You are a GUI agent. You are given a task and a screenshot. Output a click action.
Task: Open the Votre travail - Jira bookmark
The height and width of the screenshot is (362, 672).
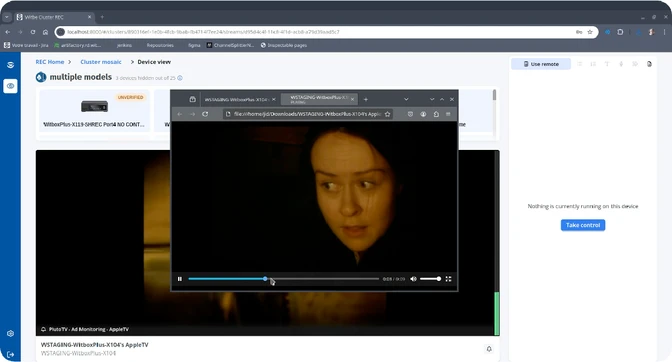point(26,45)
